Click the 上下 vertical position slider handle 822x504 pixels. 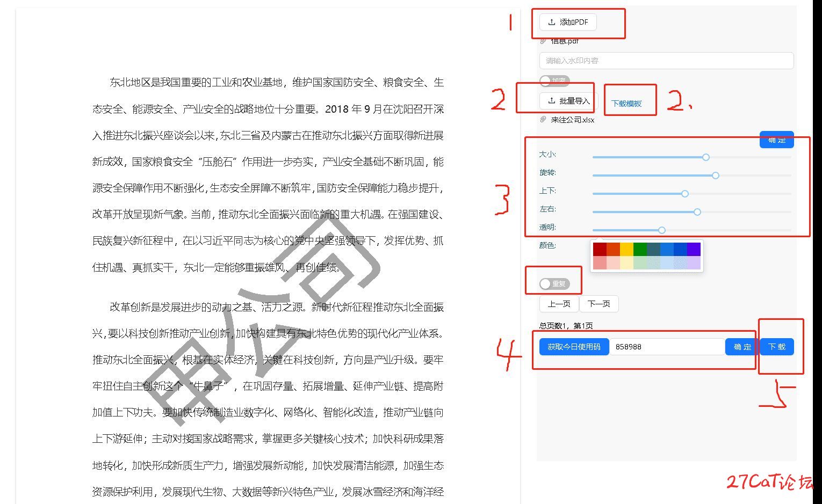click(x=685, y=194)
